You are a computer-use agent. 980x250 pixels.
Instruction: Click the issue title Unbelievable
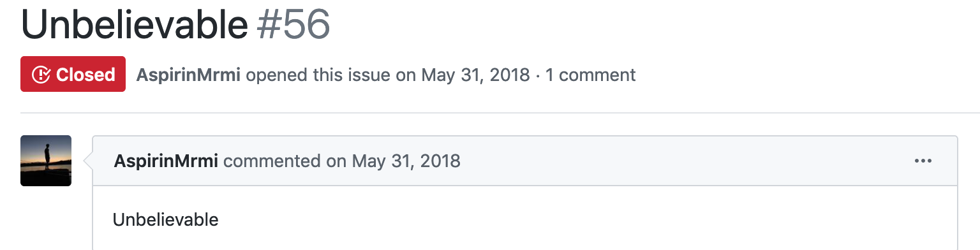coord(135,24)
